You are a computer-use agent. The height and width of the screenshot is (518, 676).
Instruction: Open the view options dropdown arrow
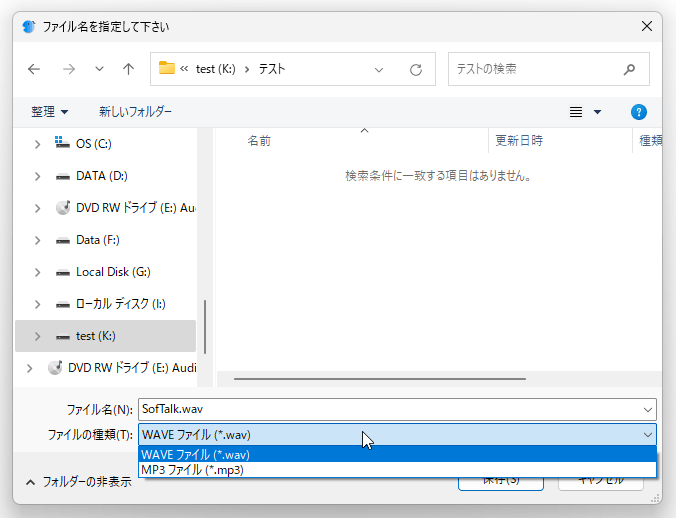click(x=597, y=112)
